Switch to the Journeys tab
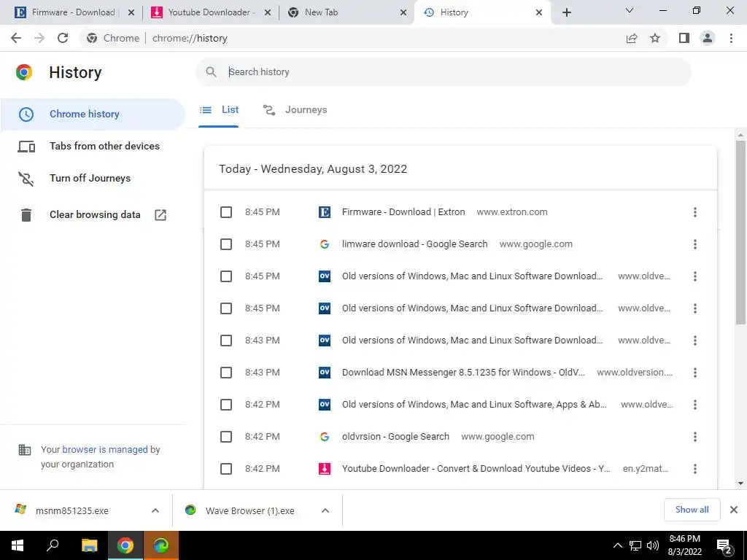 tap(295, 110)
